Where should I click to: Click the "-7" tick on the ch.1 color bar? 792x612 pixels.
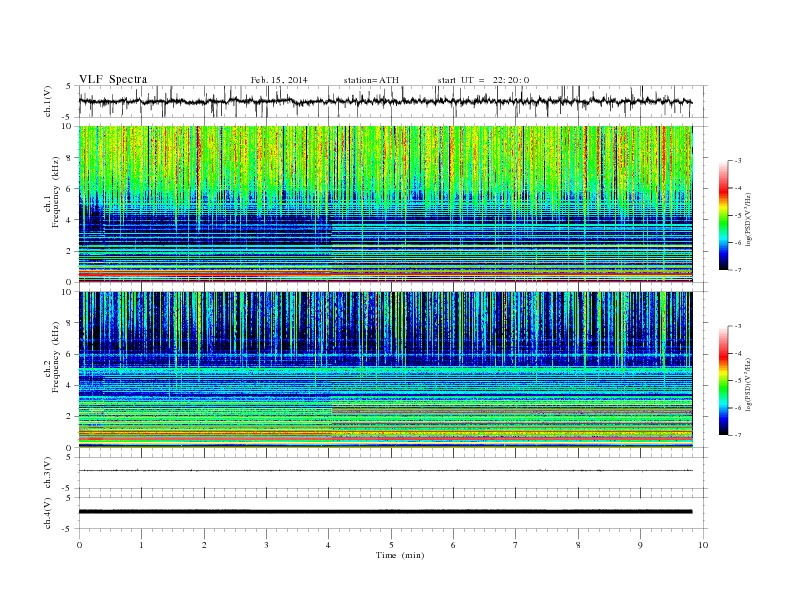[738, 270]
